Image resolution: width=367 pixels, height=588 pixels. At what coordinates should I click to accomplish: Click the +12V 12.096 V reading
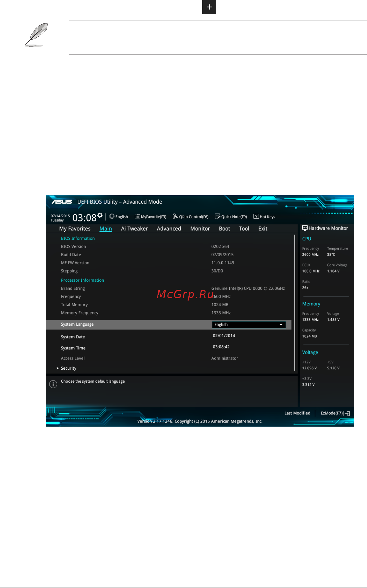(309, 368)
